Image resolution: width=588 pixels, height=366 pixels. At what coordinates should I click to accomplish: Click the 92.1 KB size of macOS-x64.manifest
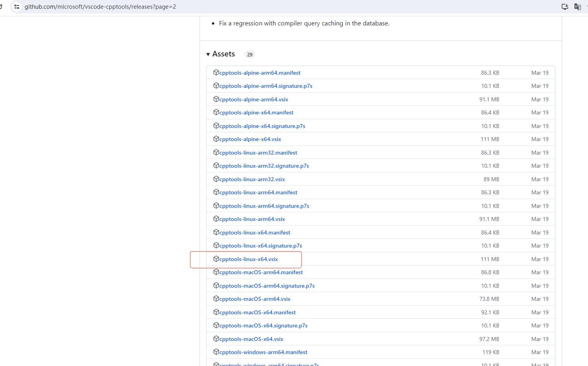[490, 312]
